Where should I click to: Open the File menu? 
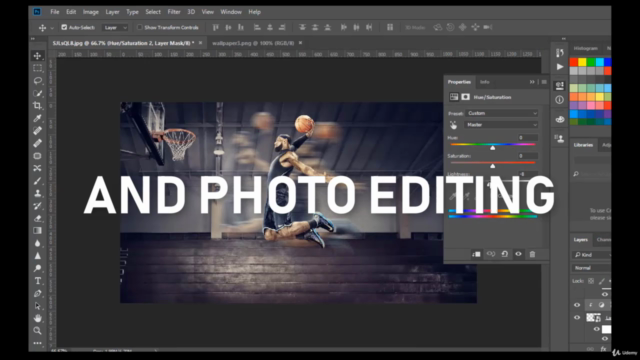[55, 12]
